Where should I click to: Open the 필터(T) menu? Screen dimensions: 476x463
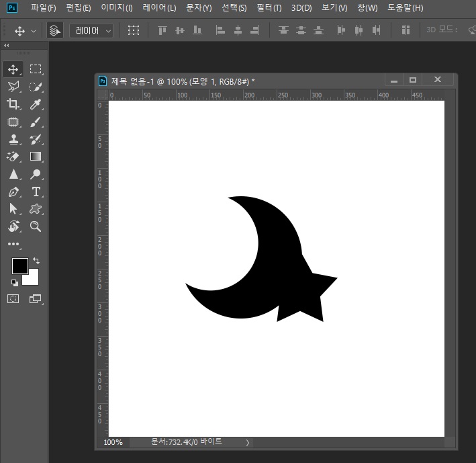point(269,7)
